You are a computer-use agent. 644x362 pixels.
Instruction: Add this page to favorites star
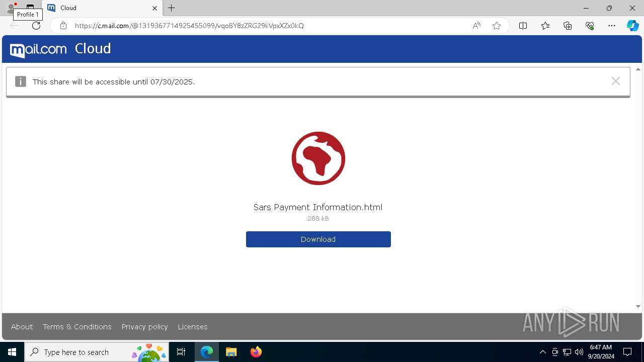tap(497, 26)
